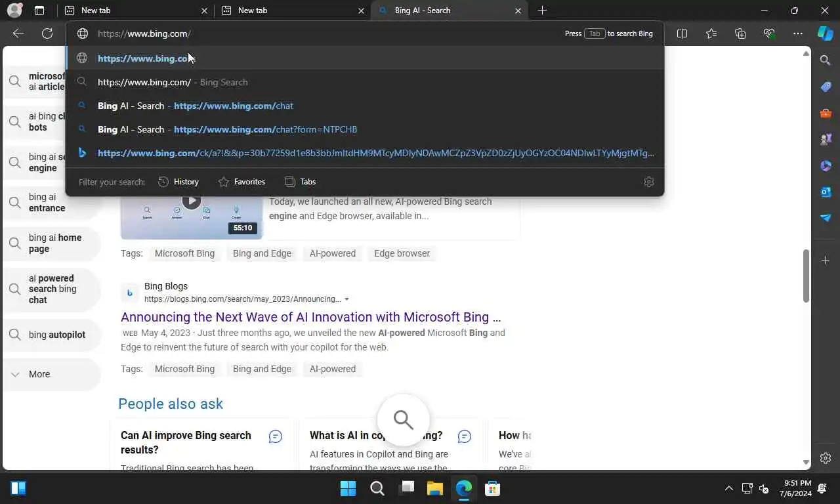Click the floating visual search magnifier
840x504 pixels.
coord(404,420)
